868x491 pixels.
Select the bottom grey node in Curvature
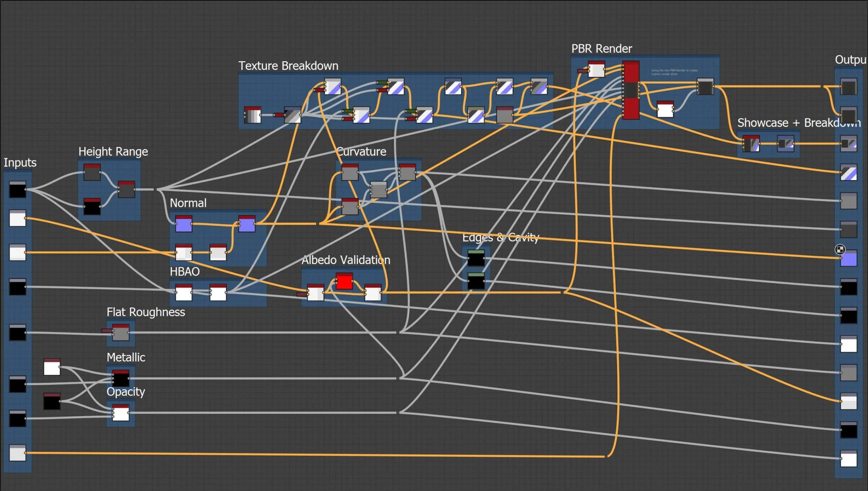pyautogui.click(x=350, y=206)
